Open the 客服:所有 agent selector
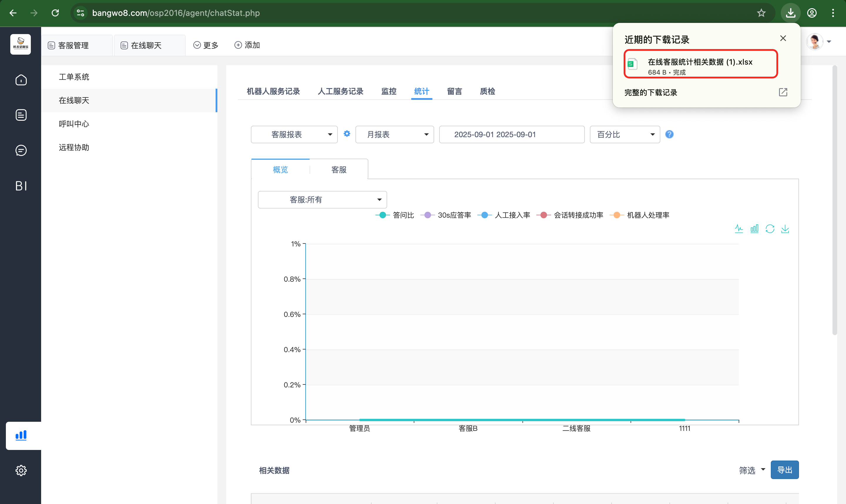 click(x=322, y=200)
